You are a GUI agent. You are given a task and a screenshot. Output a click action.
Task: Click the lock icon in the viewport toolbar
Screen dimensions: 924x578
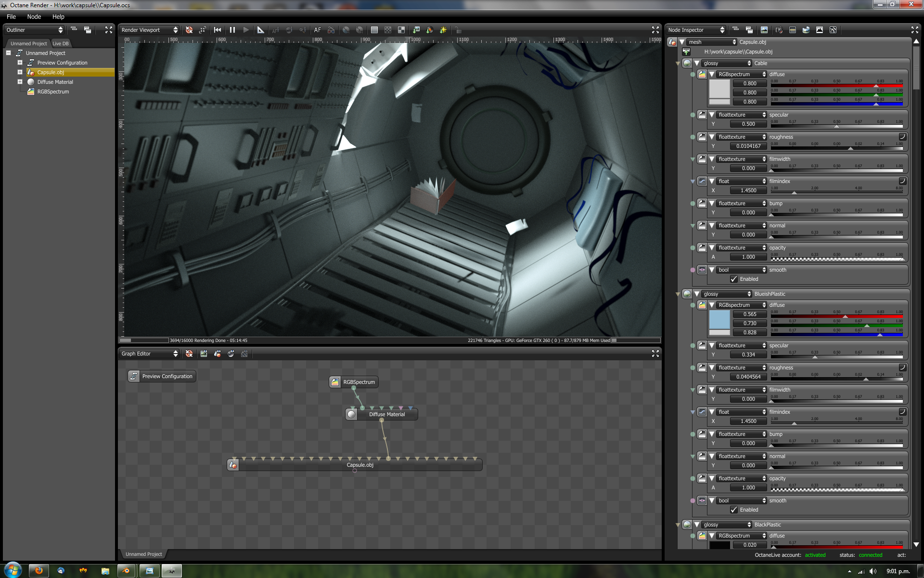tap(458, 30)
